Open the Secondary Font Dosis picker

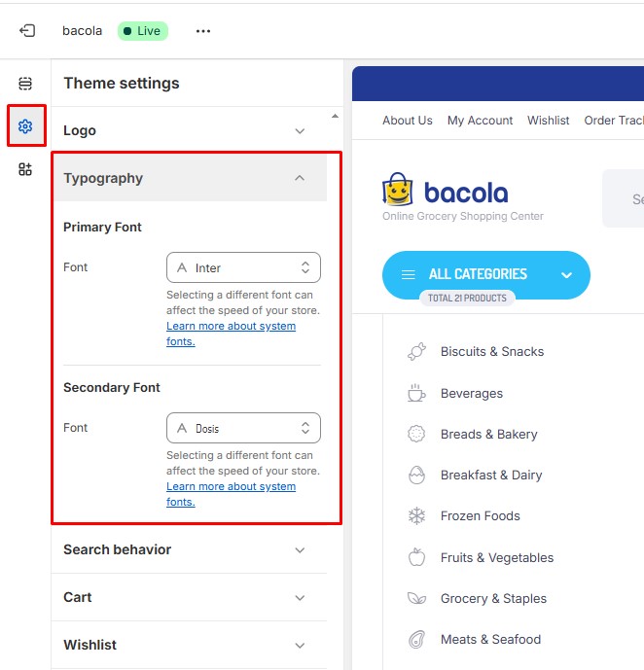[x=243, y=428]
